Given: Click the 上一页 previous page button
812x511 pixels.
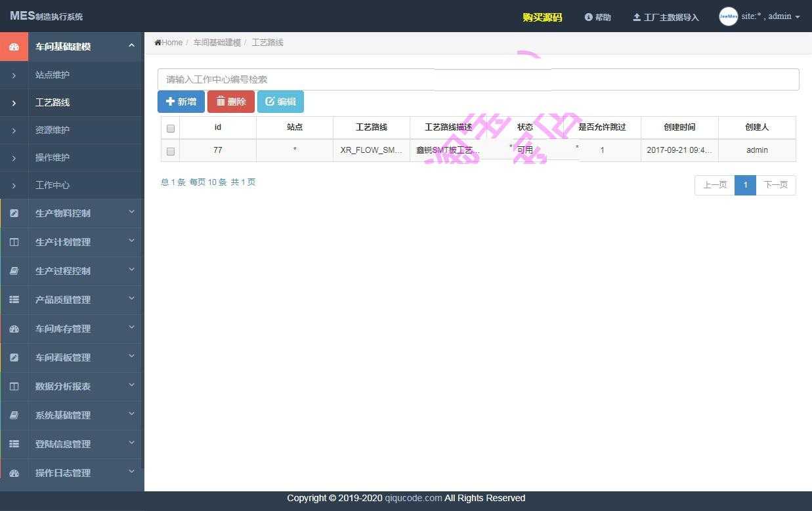Looking at the screenshot, I should tap(715, 185).
